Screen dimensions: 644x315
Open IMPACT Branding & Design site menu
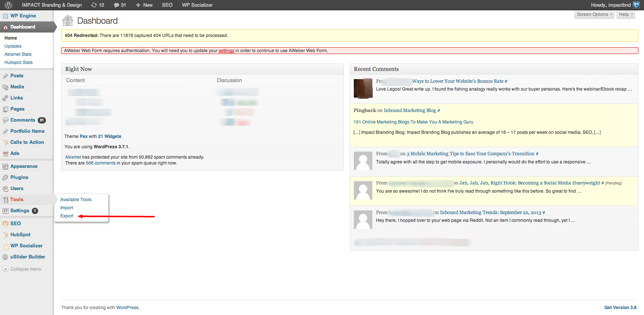[x=52, y=5]
